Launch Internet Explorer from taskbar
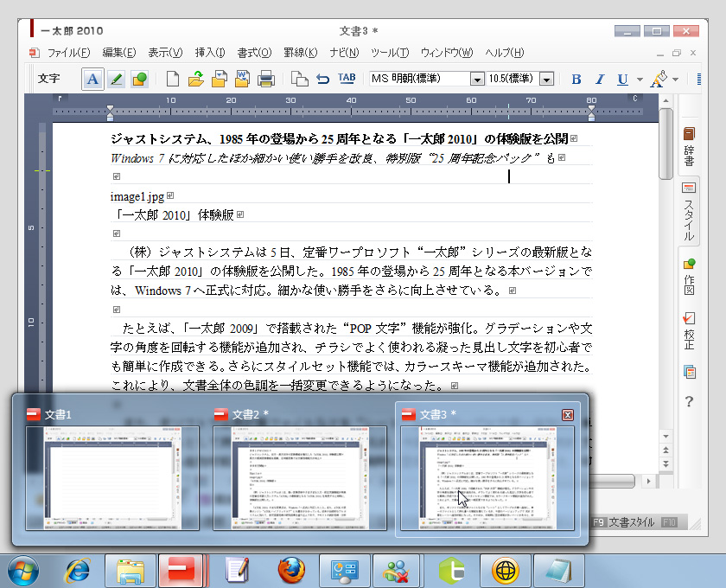This screenshot has width=726, height=588. pos(77,571)
